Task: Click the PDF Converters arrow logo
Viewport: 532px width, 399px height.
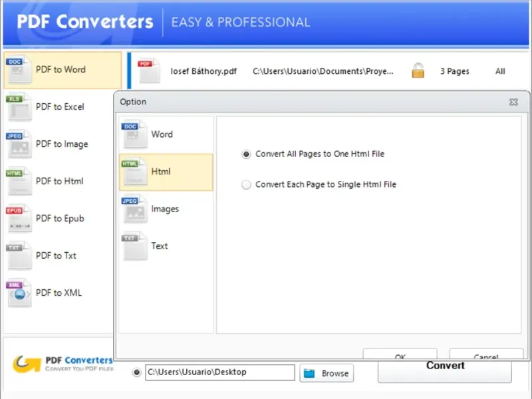Action: [x=27, y=364]
